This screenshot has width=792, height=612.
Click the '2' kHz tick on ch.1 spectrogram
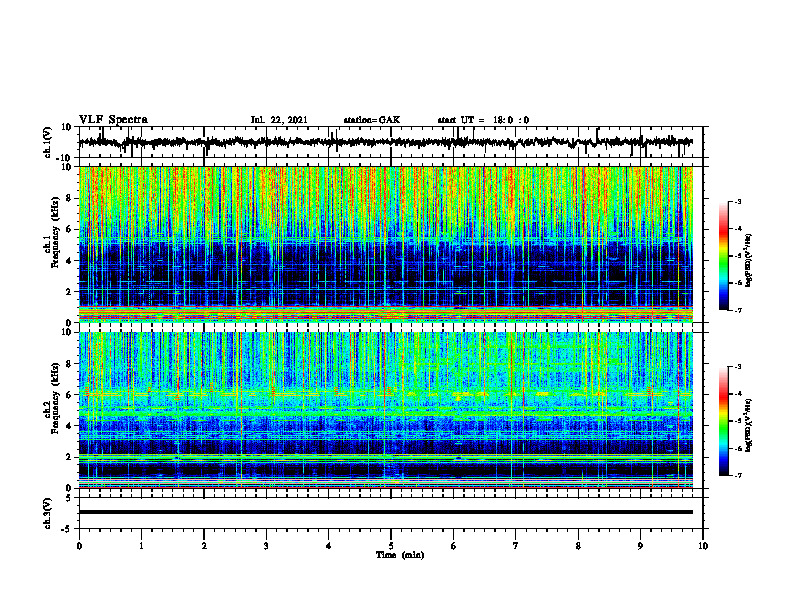pyautogui.click(x=70, y=291)
